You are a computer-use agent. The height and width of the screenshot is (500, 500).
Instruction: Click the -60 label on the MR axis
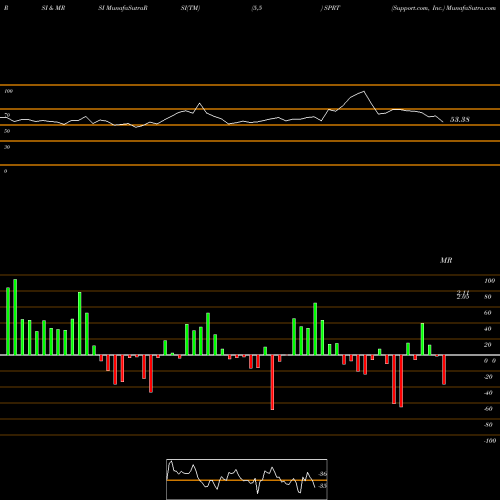[x=488, y=409]
